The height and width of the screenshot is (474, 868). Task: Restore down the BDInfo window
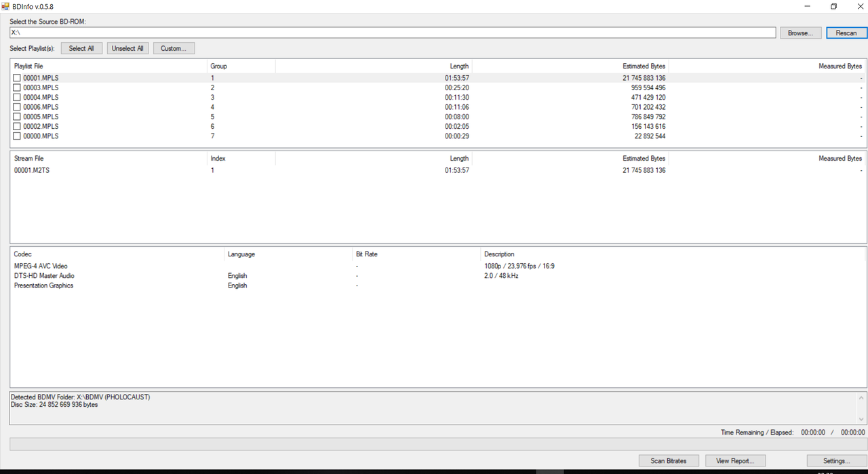833,6
